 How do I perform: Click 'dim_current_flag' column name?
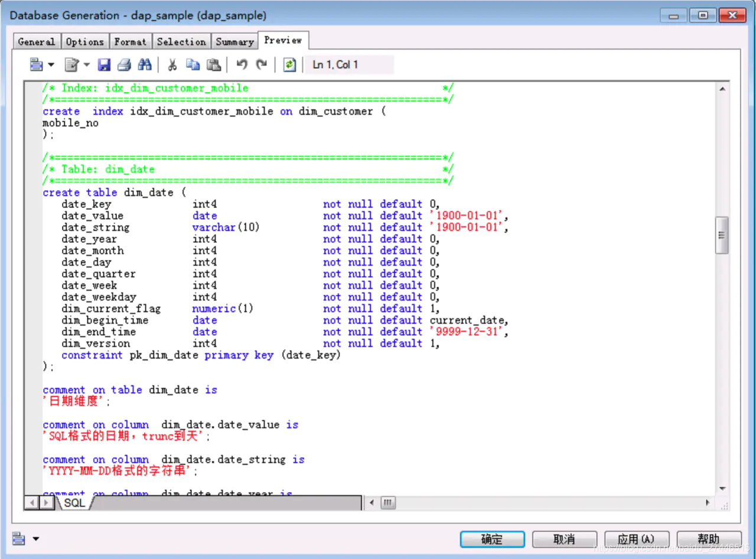[x=111, y=308]
